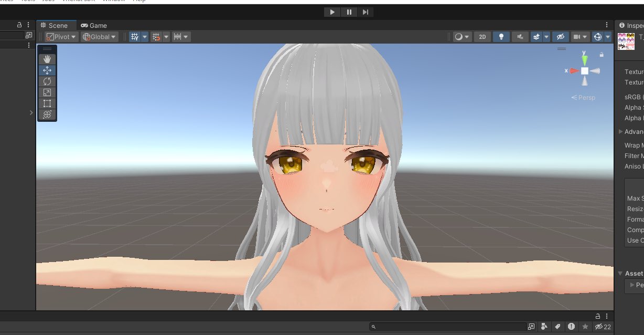
Task: Open the Scene camera settings dropdown
Action: click(579, 37)
